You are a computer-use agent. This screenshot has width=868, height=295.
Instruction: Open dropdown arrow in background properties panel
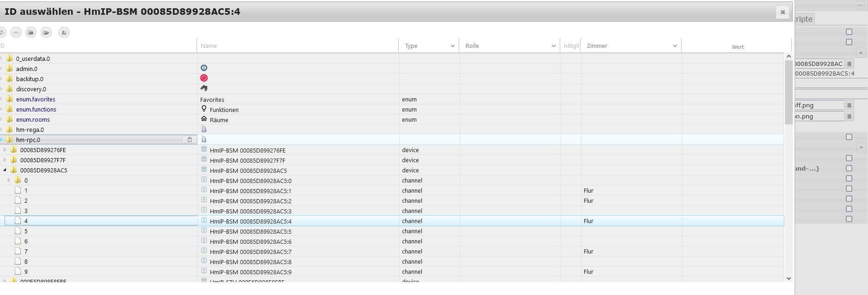click(861, 147)
